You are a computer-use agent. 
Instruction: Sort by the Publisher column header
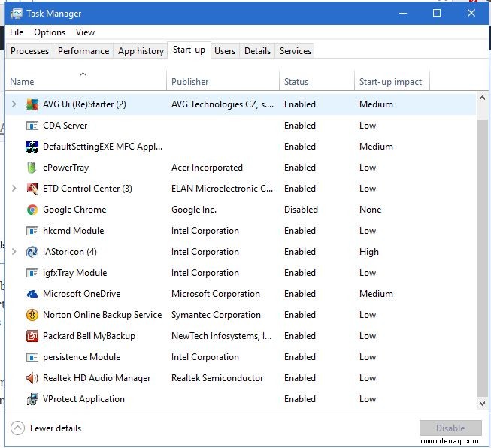click(x=223, y=82)
